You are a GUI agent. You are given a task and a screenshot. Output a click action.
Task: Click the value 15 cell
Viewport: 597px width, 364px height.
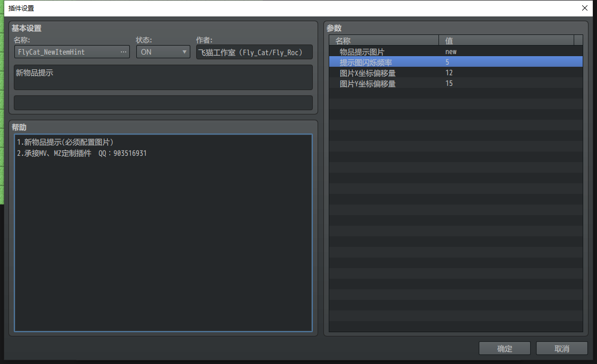pos(511,83)
